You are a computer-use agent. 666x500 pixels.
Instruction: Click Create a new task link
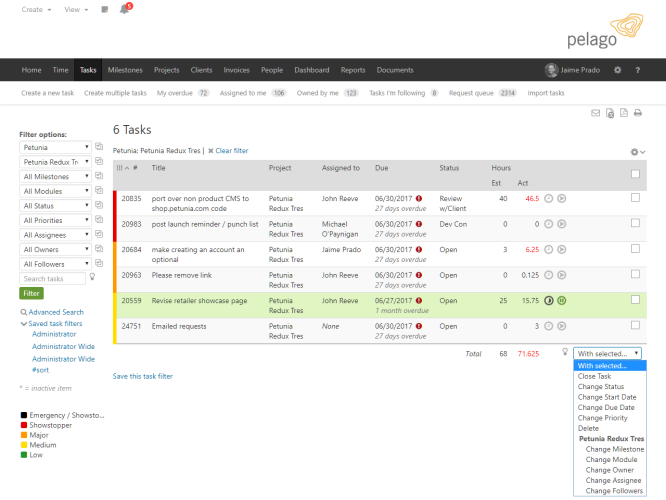pyautogui.click(x=48, y=93)
